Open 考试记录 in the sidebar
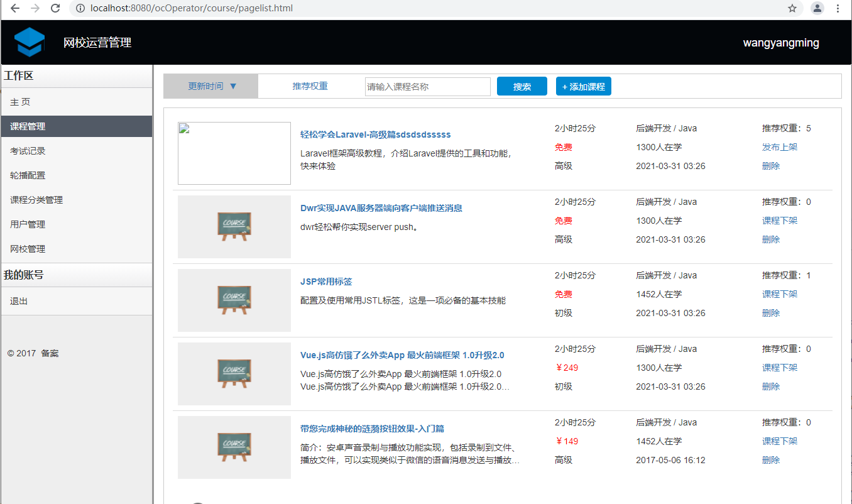Image resolution: width=852 pixels, height=504 pixels. click(x=28, y=151)
